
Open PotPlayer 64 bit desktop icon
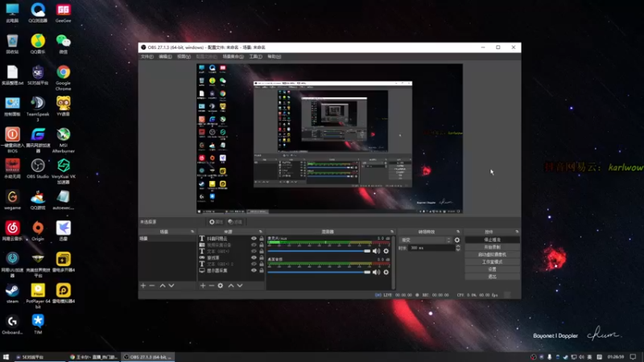point(38,296)
